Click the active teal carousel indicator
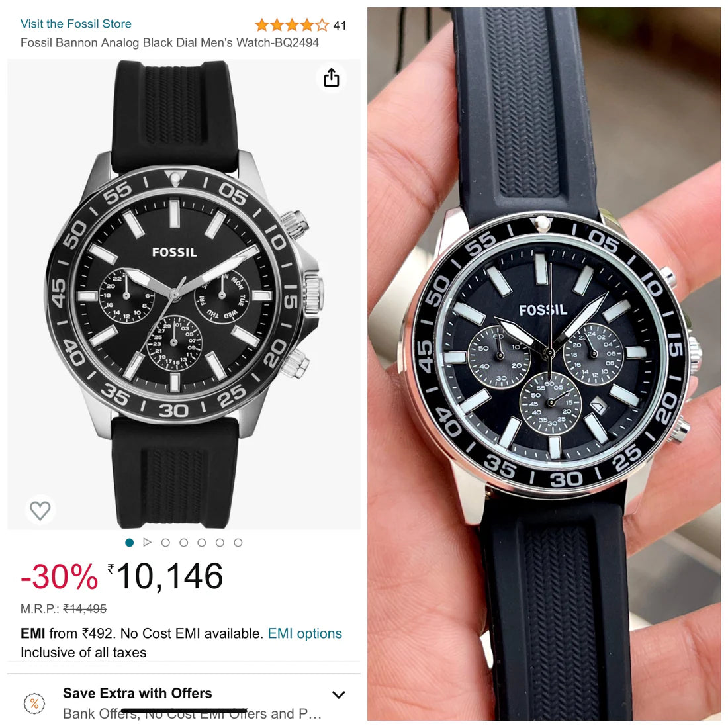This screenshot has width=728, height=728. (x=129, y=542)
